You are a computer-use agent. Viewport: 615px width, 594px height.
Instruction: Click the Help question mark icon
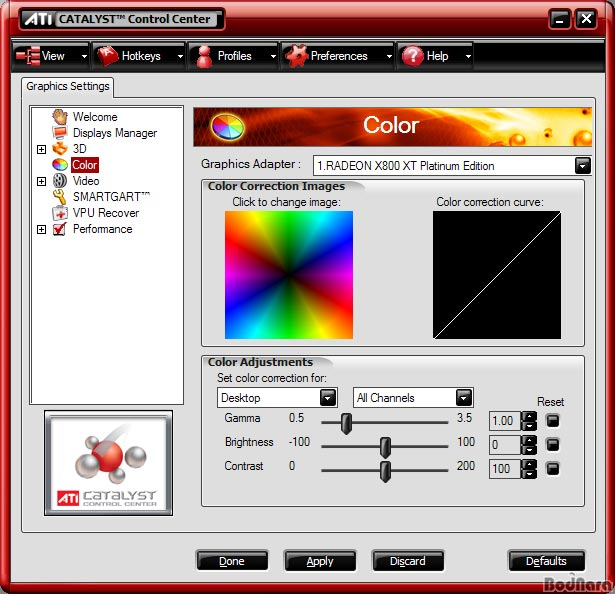click(x=412, y=56)
